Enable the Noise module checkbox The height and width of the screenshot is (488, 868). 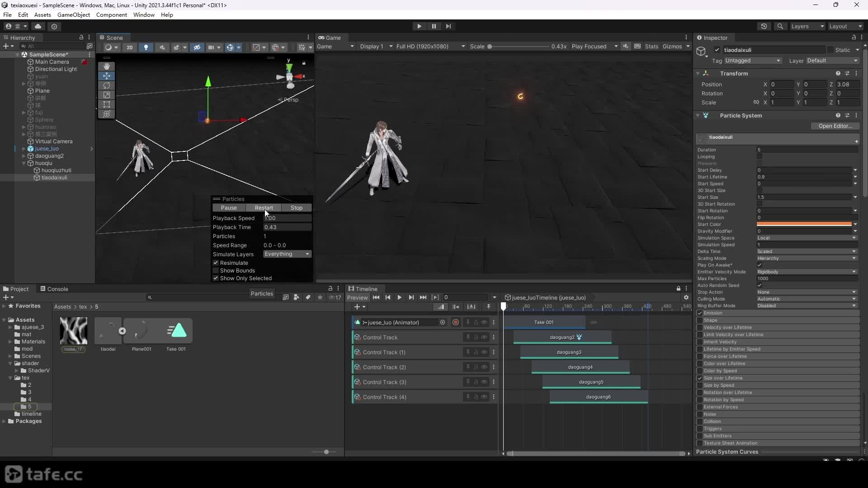coord(700,414)
